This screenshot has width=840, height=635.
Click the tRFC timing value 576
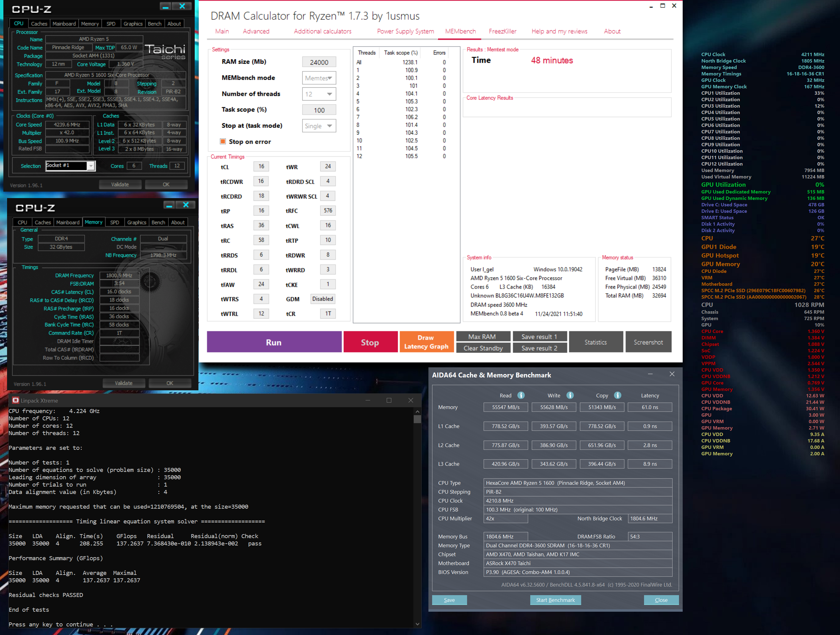[x=328, y=210]
